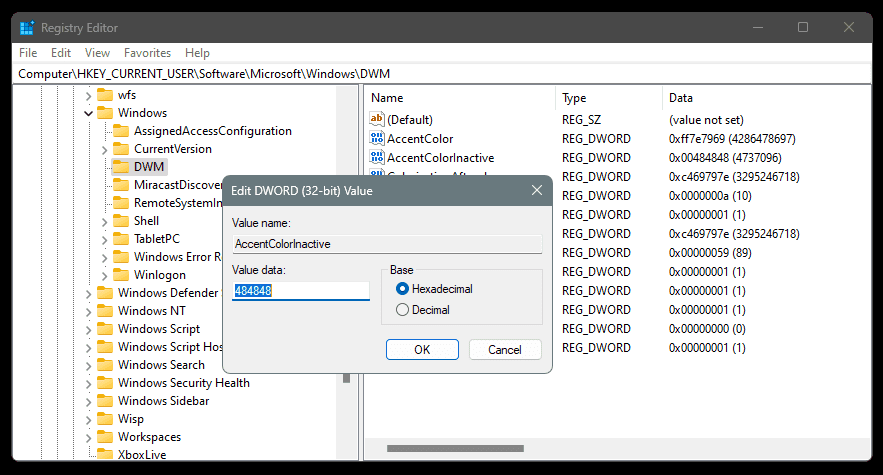Click the RemoteSystemIn folder icon
Image resolution: width=883 pixels, height=475 pixels.
point(121,203)
